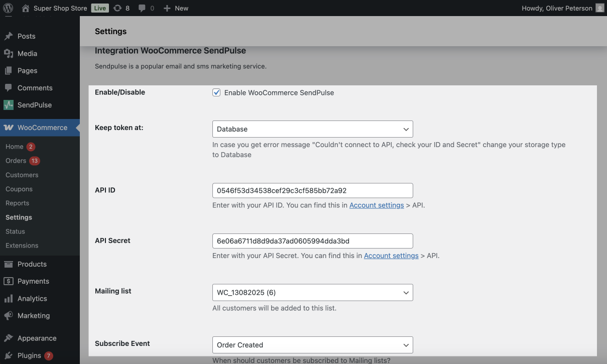The height and width of the screenshot is (364, 607).
Task: Open the Subscribe Event dropdown
Action: 312,345
